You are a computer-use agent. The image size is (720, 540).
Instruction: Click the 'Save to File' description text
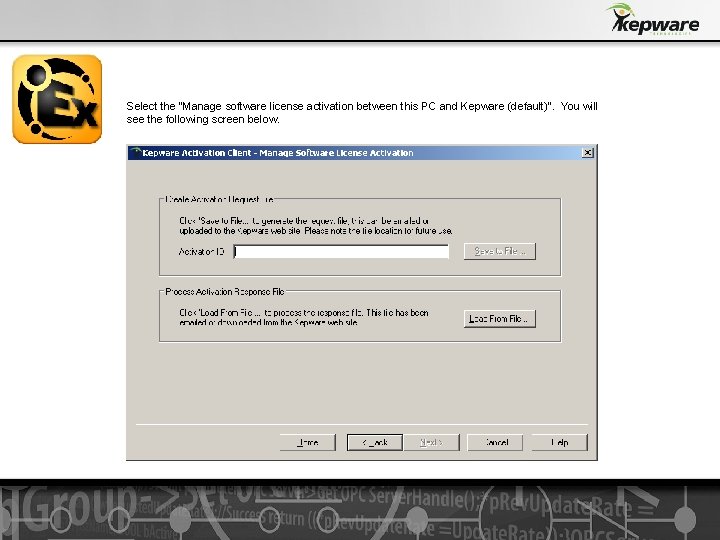coord(316,225)
